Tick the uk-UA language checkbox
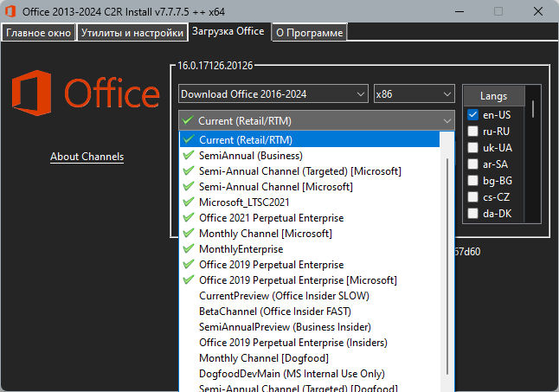559x392 pixels. (472, 147)
